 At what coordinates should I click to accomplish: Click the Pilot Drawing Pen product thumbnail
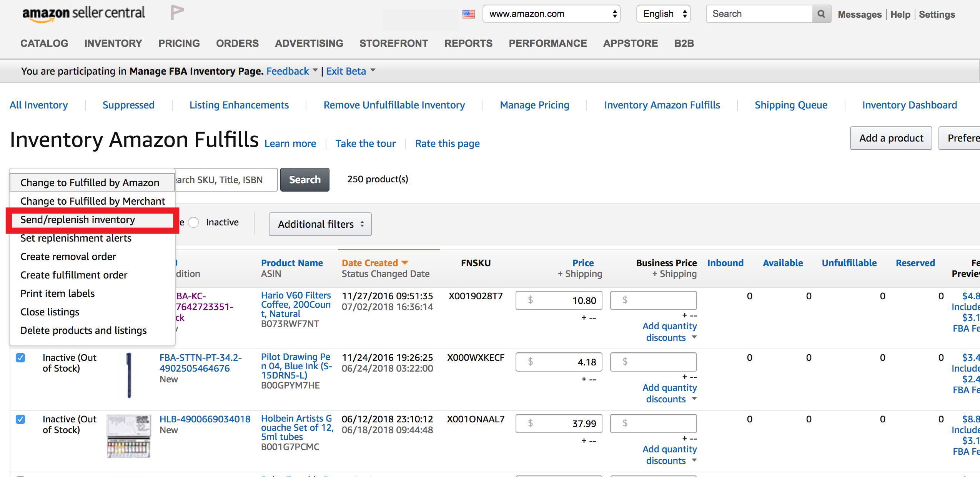coord(129,375)
